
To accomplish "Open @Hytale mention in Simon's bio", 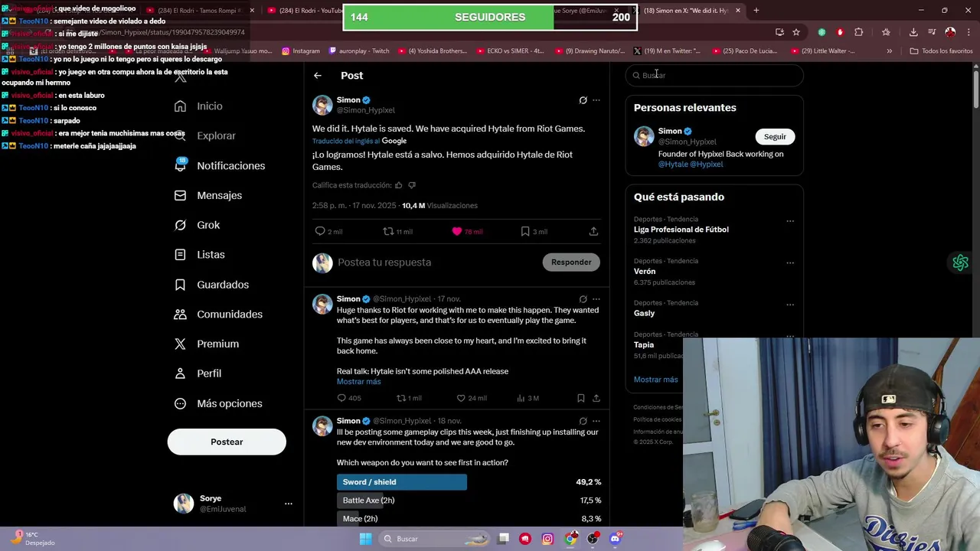I will pyautogui.click(x=673, y=165).
